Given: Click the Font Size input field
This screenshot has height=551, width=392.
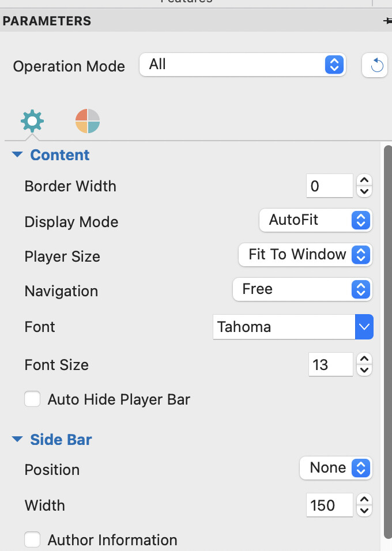Looking at the screenshot, I should (329, 365).
